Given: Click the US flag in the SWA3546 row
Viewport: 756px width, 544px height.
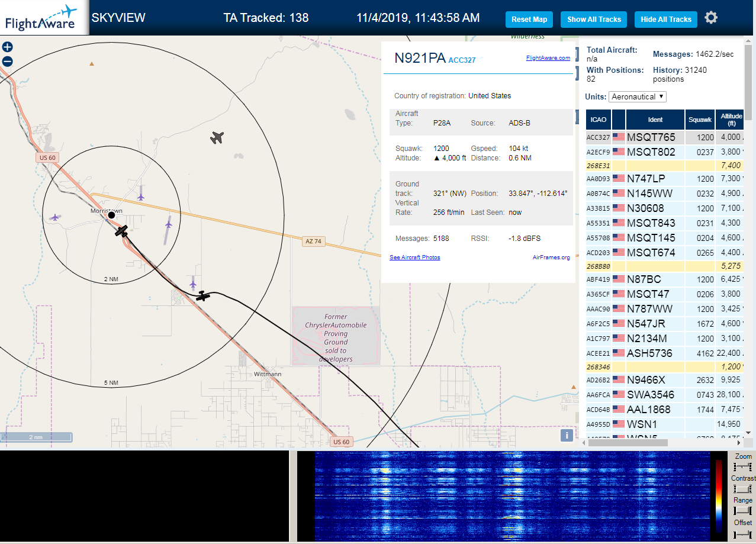Looking at the screenshot, I should [x=619, y=395].
